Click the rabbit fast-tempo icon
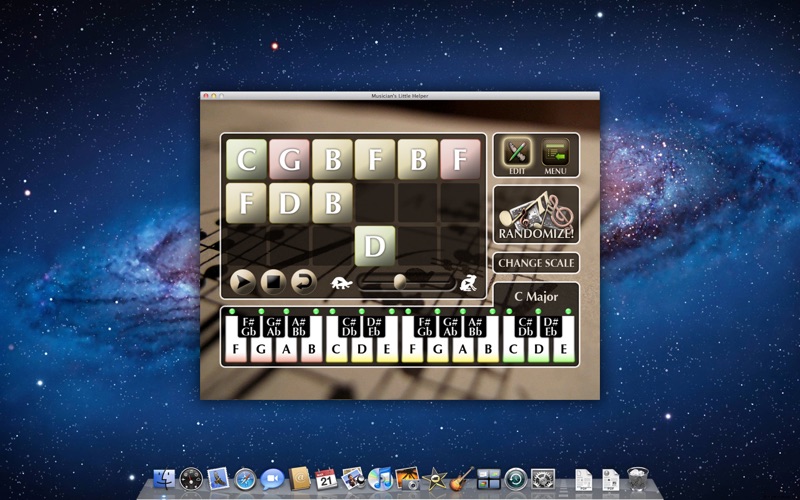The width and height of the screenshot is (800, 500). 467,283
